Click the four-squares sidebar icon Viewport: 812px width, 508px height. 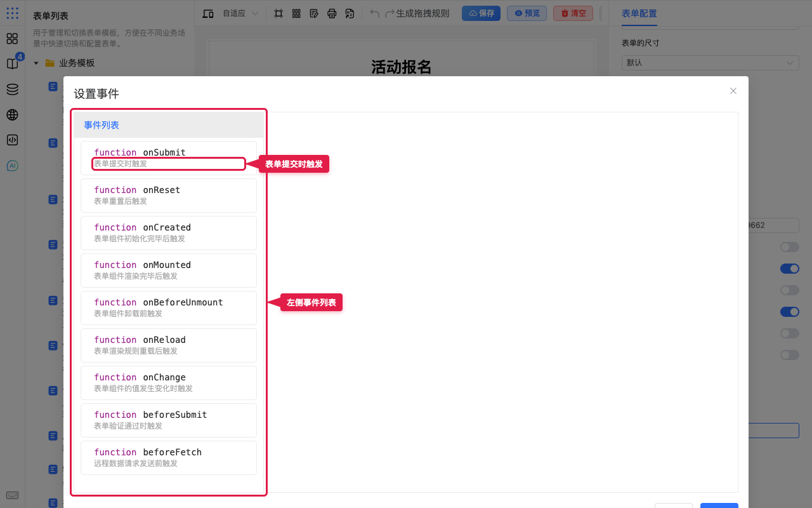[12, 39]
